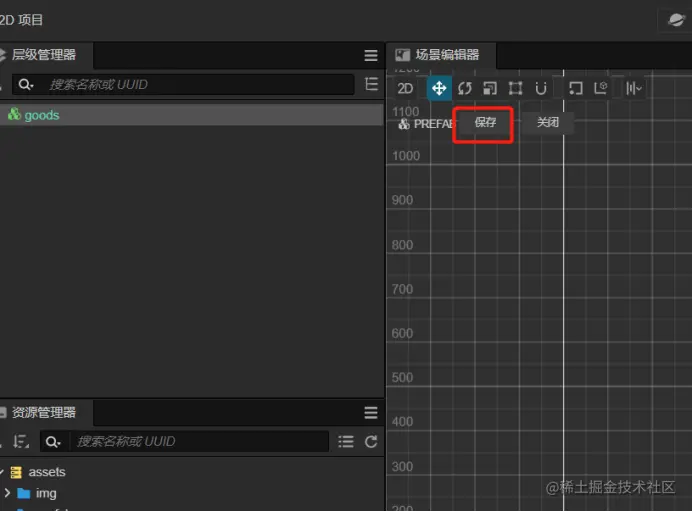This screenshot has height=512, width=692.
Task: Open the assets search type dropdown
Action: 54,441
